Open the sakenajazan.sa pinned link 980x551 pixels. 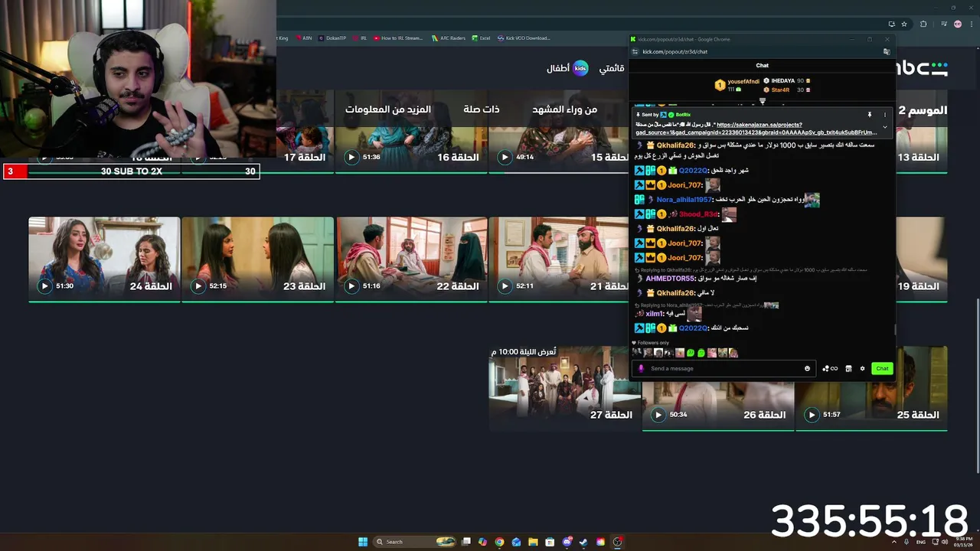(x=756, y=129)
